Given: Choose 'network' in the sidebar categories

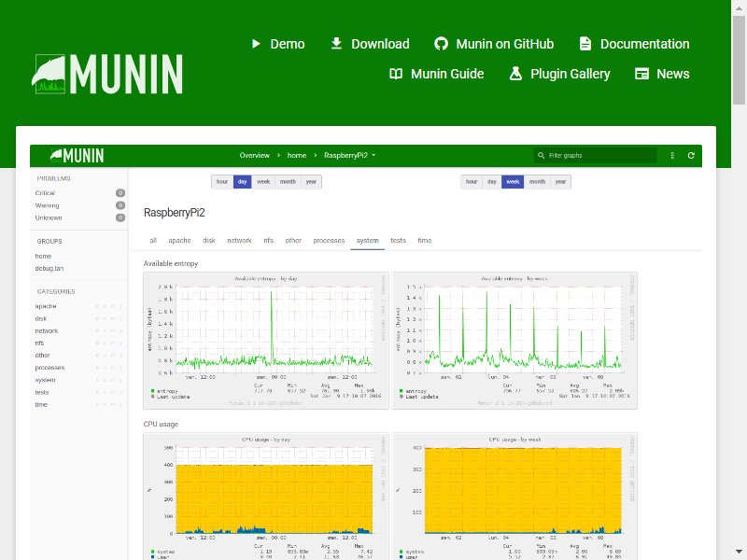Looking at the screenshot, I should pyautogui.click(x=46, y=331).
